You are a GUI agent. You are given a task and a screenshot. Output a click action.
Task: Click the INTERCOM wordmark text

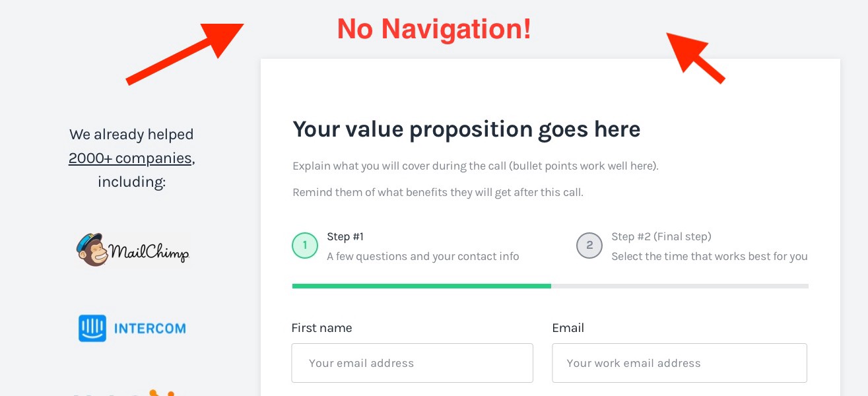[150, 328]
